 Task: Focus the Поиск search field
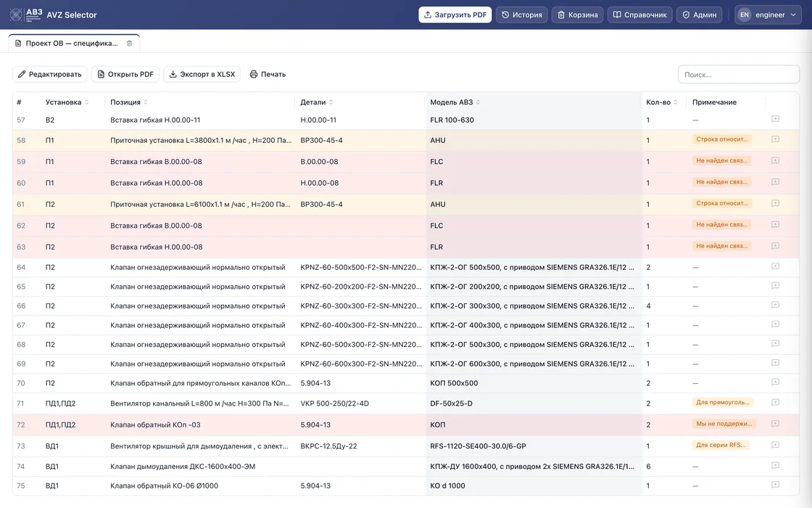(739, 75)
